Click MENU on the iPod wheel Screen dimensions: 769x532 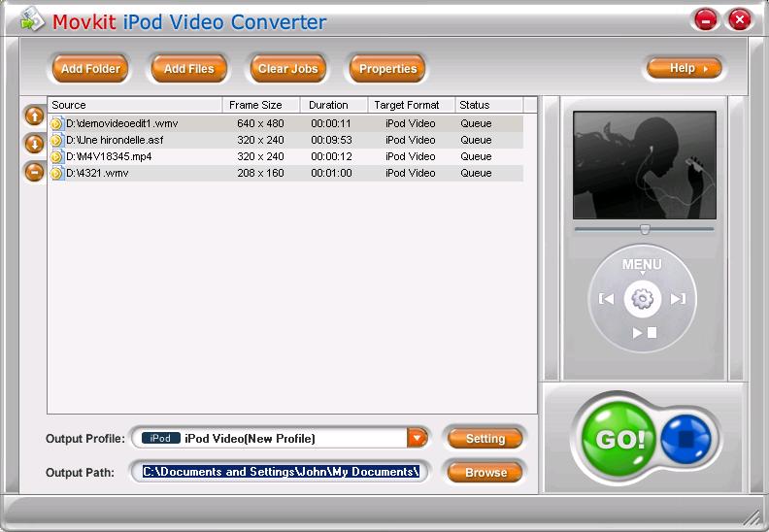pos(642,265)
